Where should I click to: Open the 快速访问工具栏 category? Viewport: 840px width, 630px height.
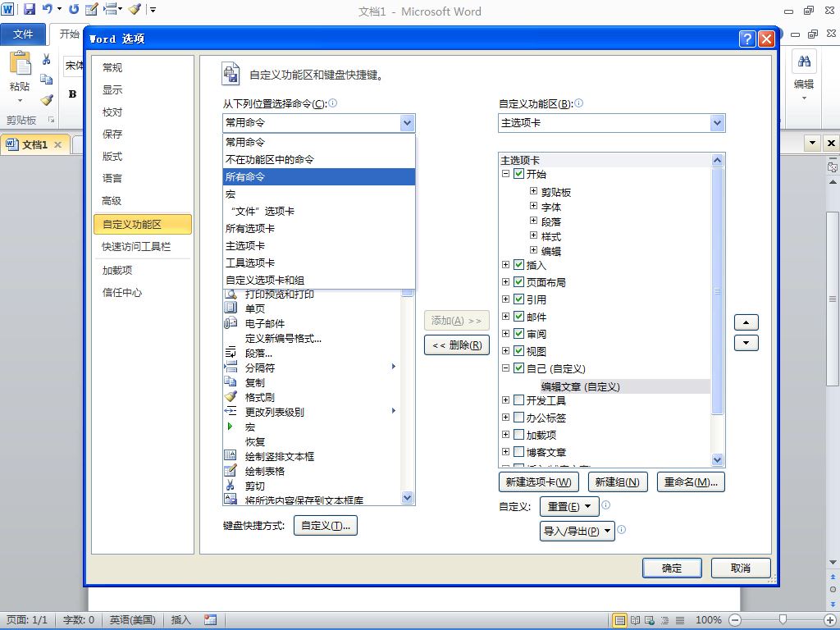(142, 246)
